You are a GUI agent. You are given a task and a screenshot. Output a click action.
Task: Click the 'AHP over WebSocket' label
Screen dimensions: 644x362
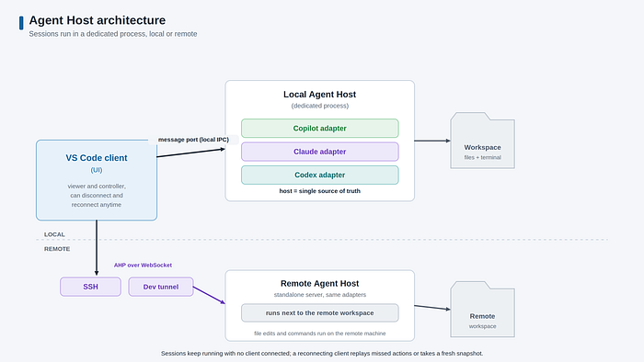(143, 266)
